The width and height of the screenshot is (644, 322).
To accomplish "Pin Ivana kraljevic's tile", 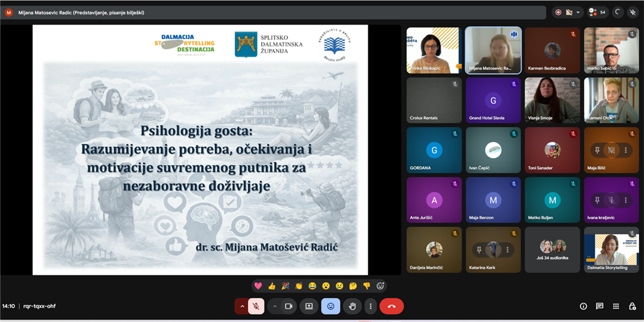I will [598, 200].
